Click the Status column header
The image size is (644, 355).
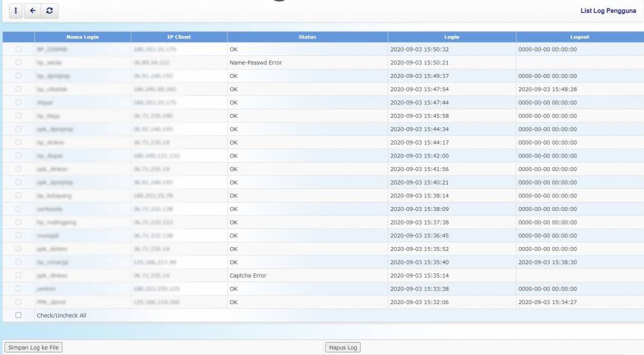tap(307, 37)
